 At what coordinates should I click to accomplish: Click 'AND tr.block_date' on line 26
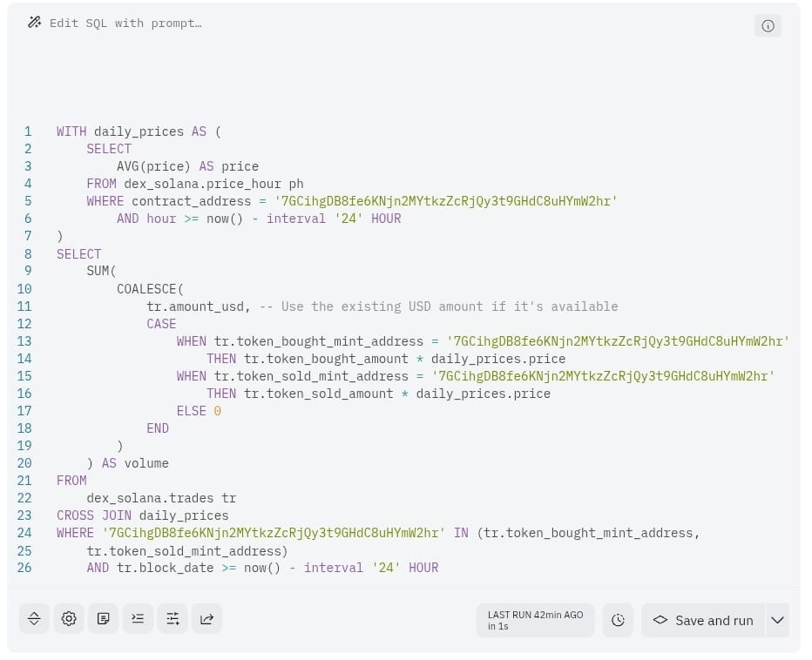(x=150, y=568)
